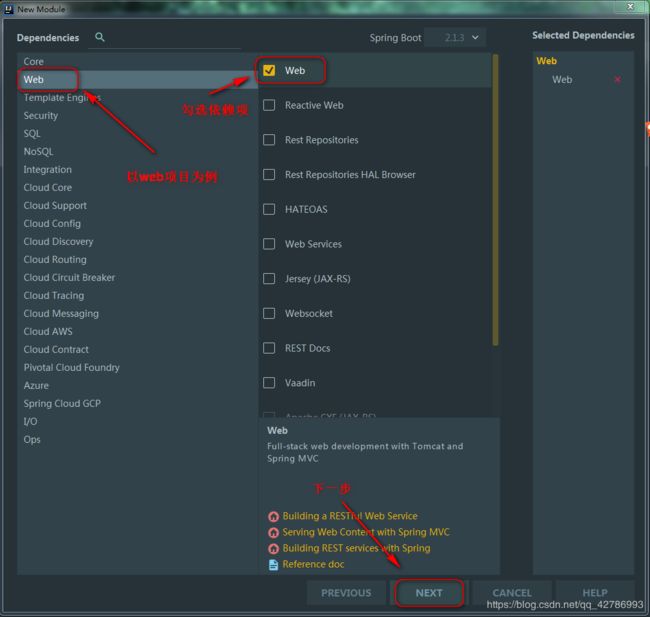This screenshot has width=650, height=617.
Task: Click the home icon beside Building a RESTful
Action: [x=273, y=516]
